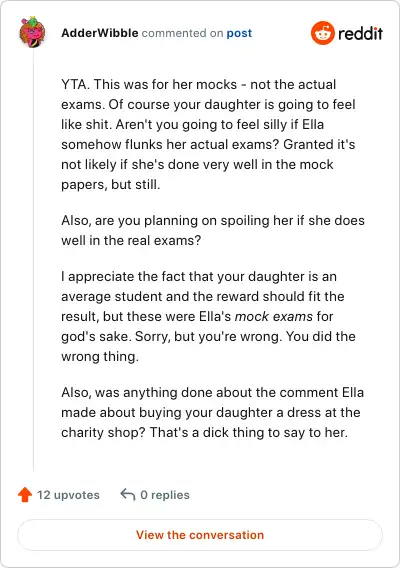Click the sentence "You did the wrong thing."
This screenshot has height=568, width=400.
pyautogui.click(x=208, y=347)
